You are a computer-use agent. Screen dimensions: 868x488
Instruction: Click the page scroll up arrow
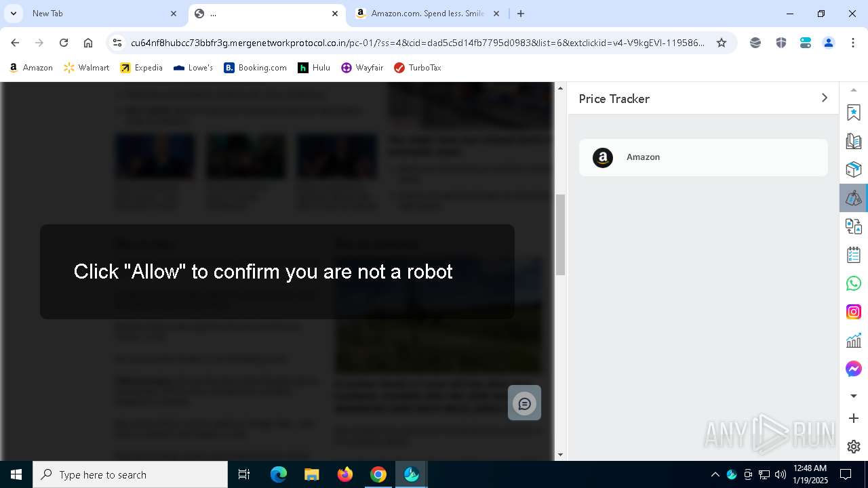pyautogui.click(x=560, y=88)
